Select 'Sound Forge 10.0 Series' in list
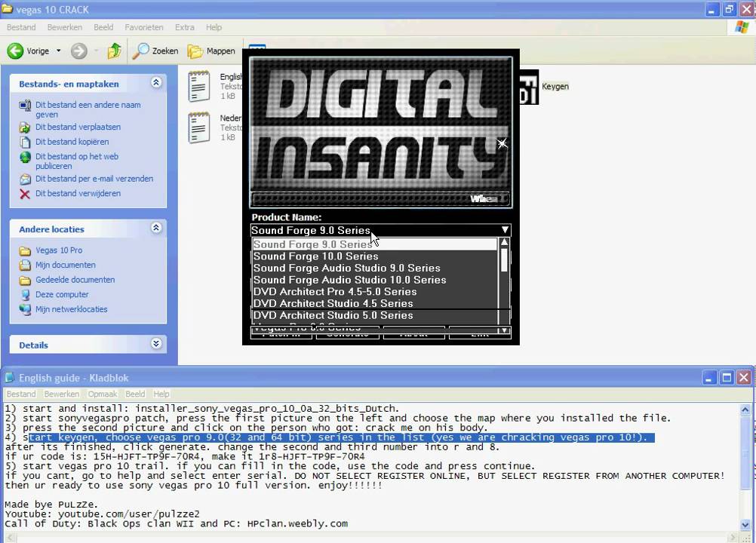756x543 pixels. click(375, 256)
